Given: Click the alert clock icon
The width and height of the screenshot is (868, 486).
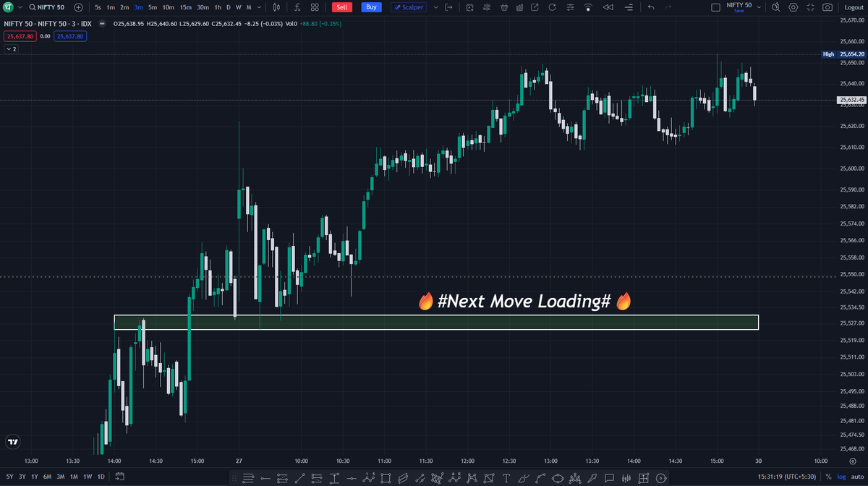Looking at the screenshot, I should point(469,7).
